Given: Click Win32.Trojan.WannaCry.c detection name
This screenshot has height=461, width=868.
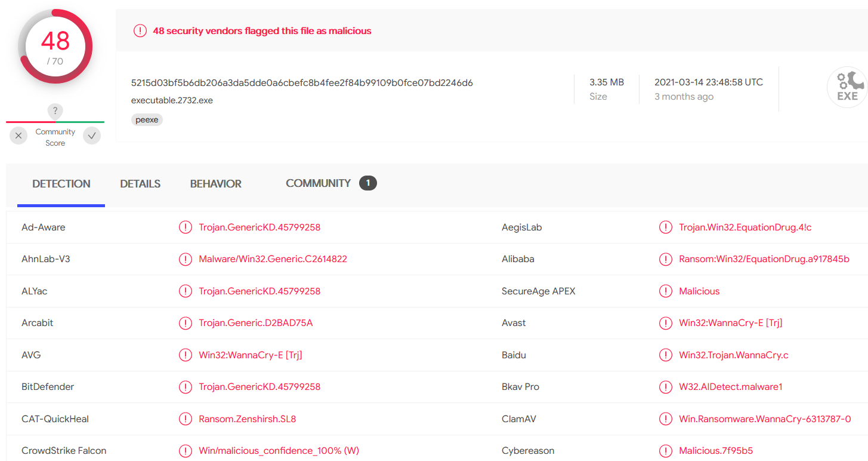Looking at the screenshot, I should [734, 355].
